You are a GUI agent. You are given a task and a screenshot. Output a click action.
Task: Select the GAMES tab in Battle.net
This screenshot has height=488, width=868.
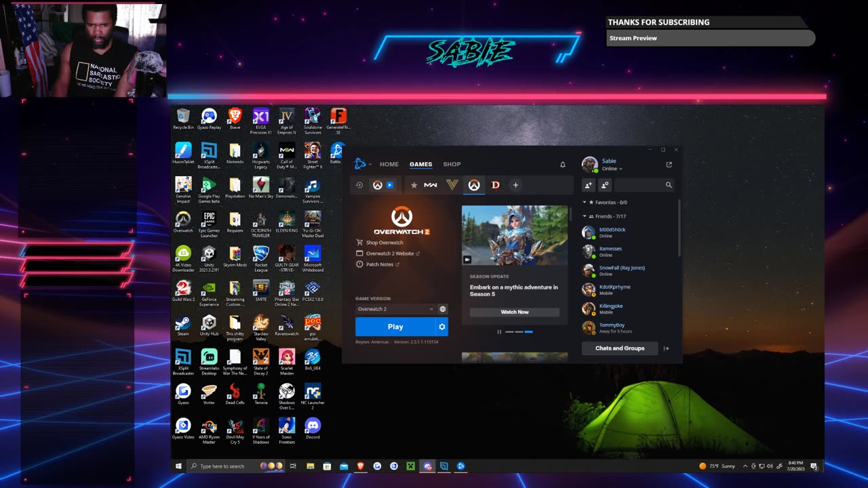420,164
